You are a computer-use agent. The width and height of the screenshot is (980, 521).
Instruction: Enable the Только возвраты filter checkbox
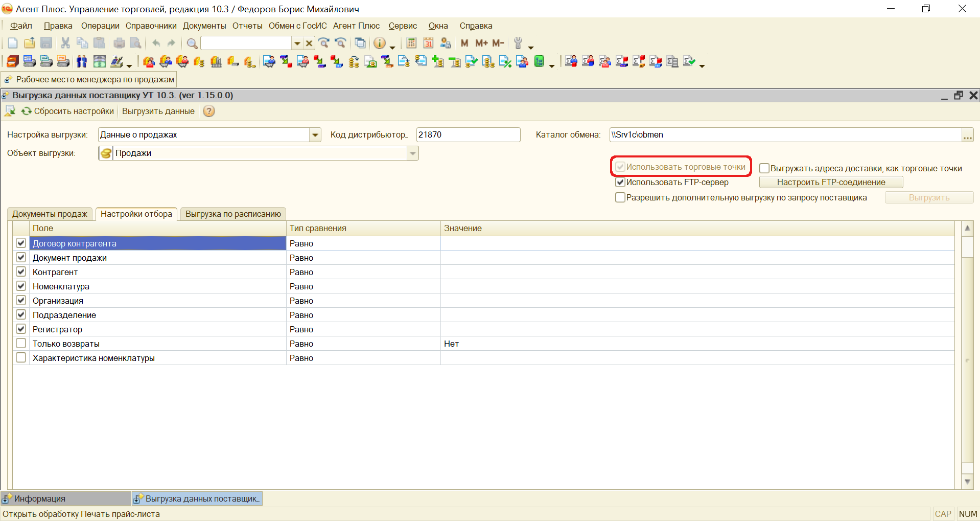[x=21, y=344]
